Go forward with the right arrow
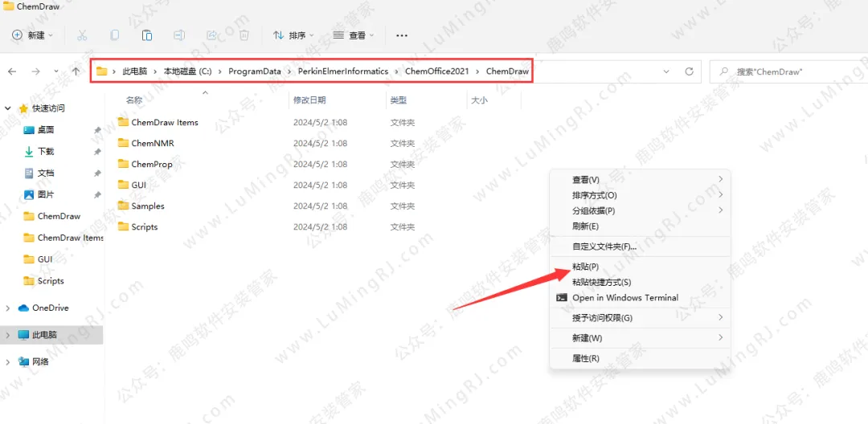Image resolution: width=868 pixels, height=424 pixels. click(x=35, y=71)
